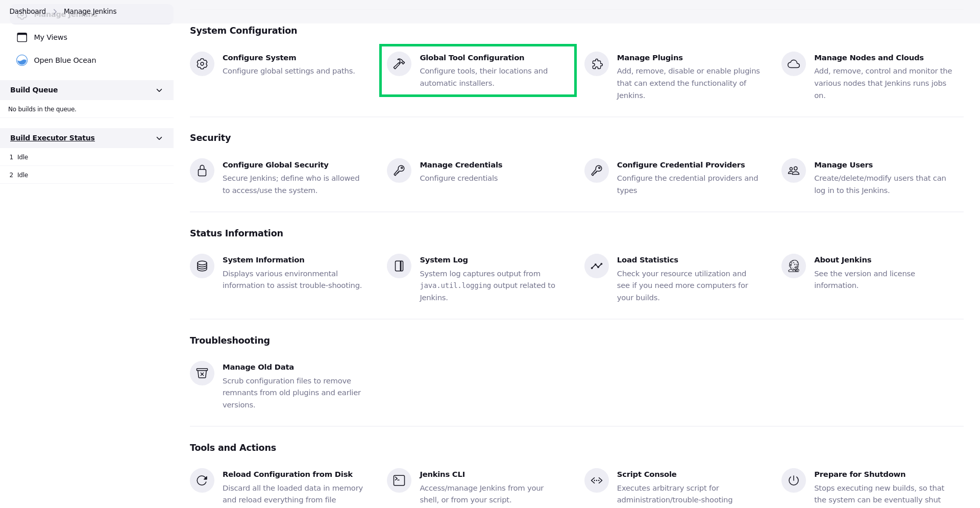980x508 pixels.
Task: Select executor 2 Idle row
Action: (x=87, y=175)
